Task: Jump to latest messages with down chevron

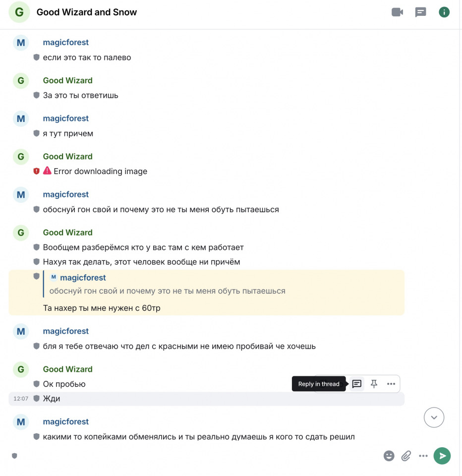Action: [434, 417]
